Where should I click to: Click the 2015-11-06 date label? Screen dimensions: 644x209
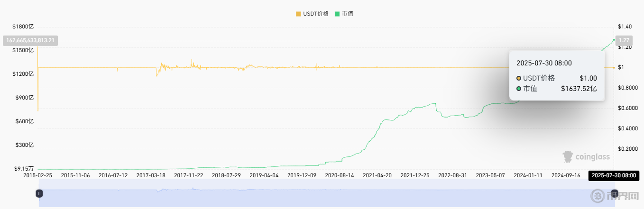pyautogui.click(x=75, y=175)
